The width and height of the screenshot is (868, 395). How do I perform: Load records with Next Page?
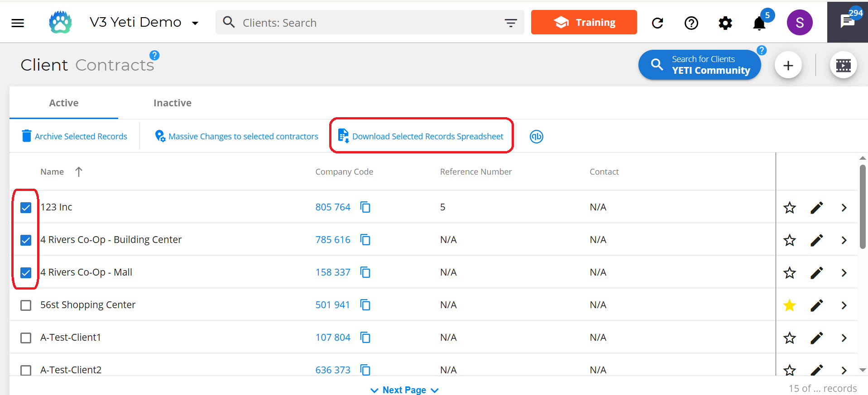coord(404,390)
